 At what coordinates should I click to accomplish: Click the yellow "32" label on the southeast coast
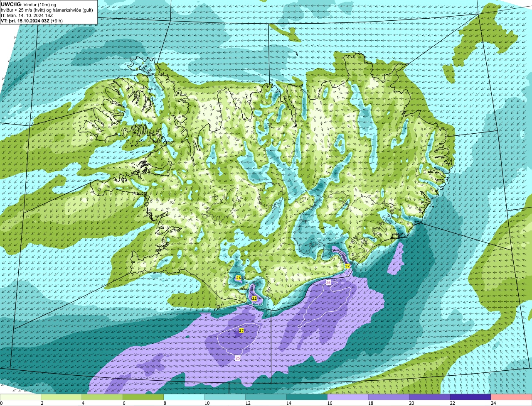click(x=347, y=266)
